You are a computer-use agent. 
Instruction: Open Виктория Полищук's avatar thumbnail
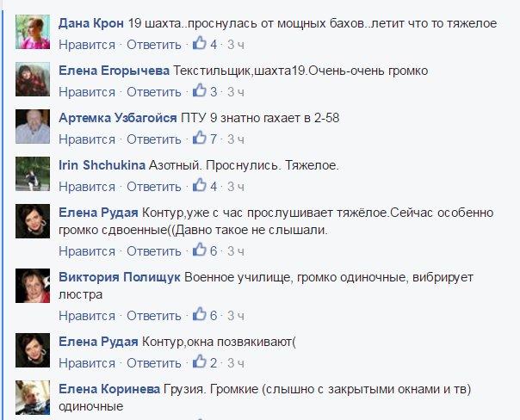33,286
